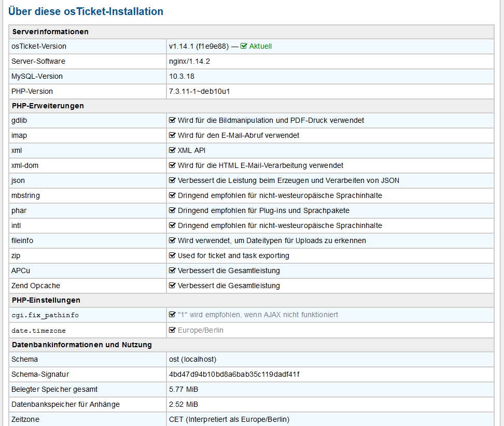
Task: Click the check icon in the phar row
Action: [x=172, y=210]
